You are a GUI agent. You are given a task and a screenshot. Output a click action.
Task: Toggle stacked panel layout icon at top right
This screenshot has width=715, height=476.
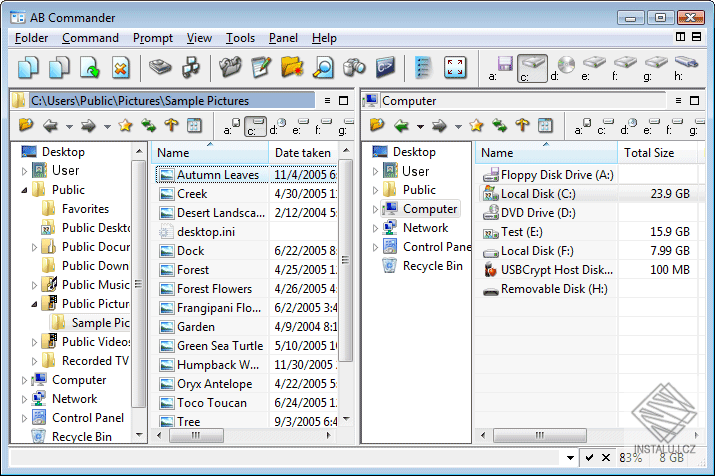(x=696, y=36)
